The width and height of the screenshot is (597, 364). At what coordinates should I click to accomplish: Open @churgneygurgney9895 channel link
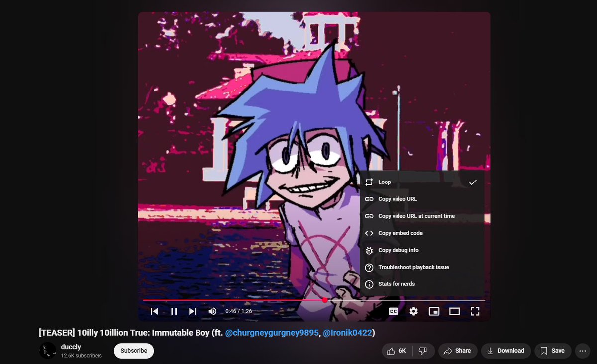pyautogui.click(x=272, y=333)
